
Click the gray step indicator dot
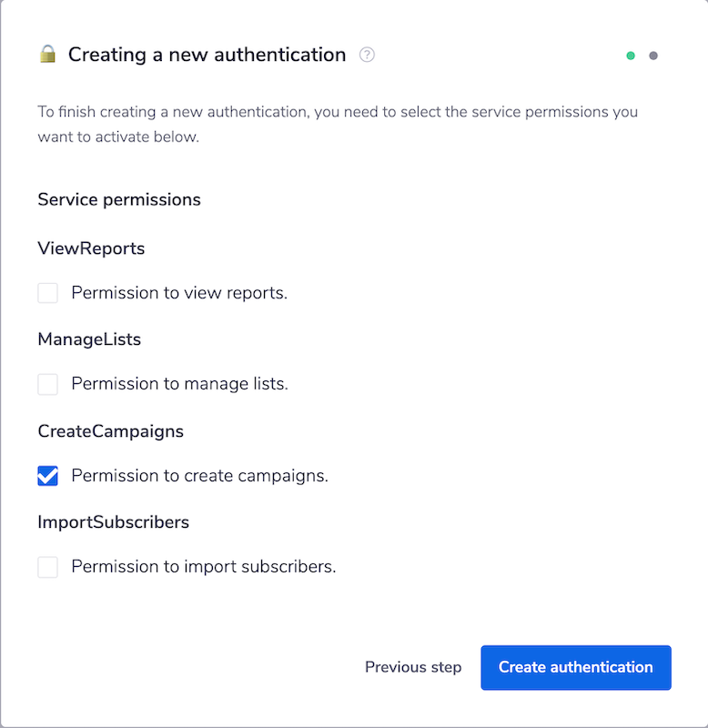[x=653, y=56]
